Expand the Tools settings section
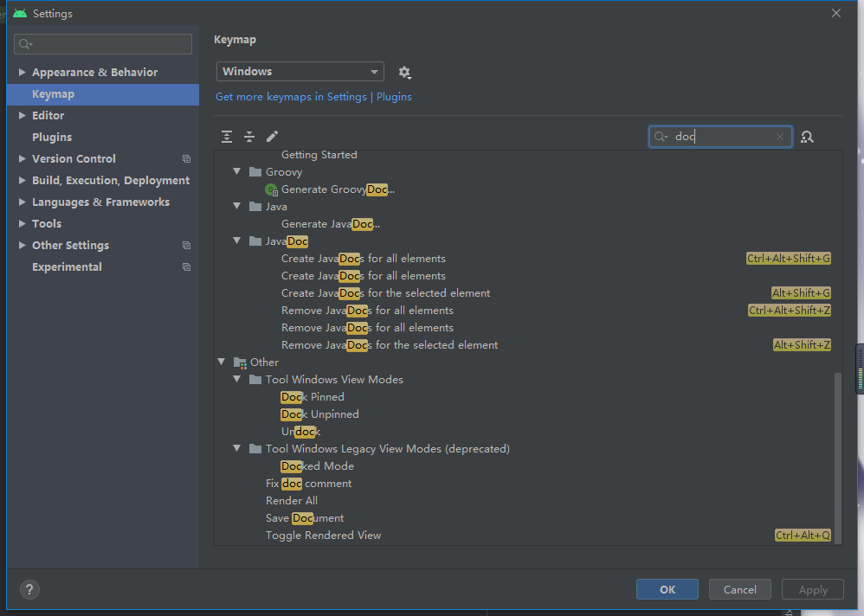The height and width of the screenshot is (616, 864). (22, 223)
